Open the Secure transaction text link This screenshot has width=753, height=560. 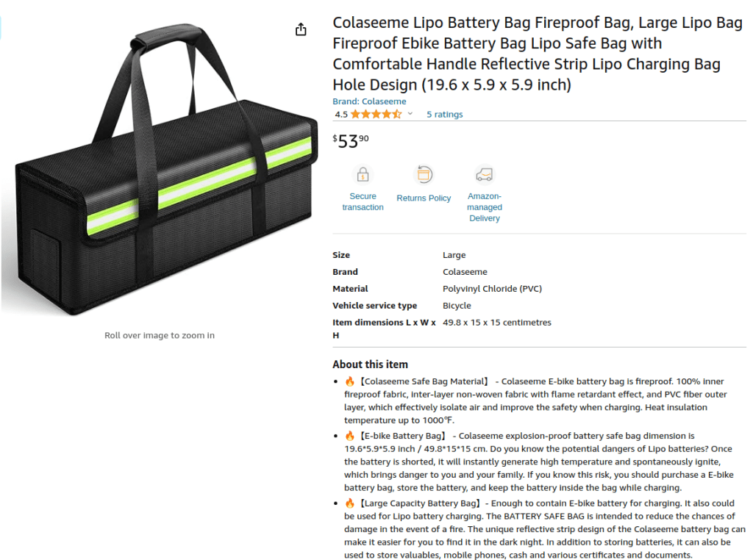tap(363, 202)
